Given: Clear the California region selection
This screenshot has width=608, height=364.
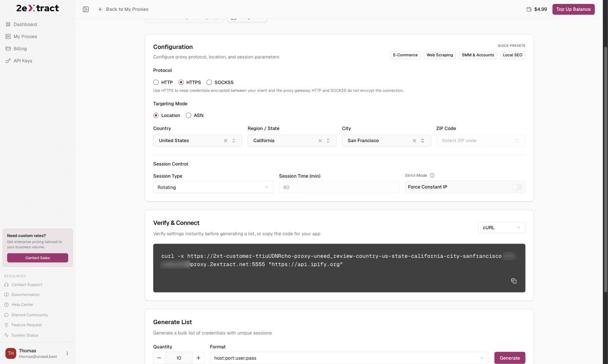Looking at the screenshot, I should (x=320, y=140).
